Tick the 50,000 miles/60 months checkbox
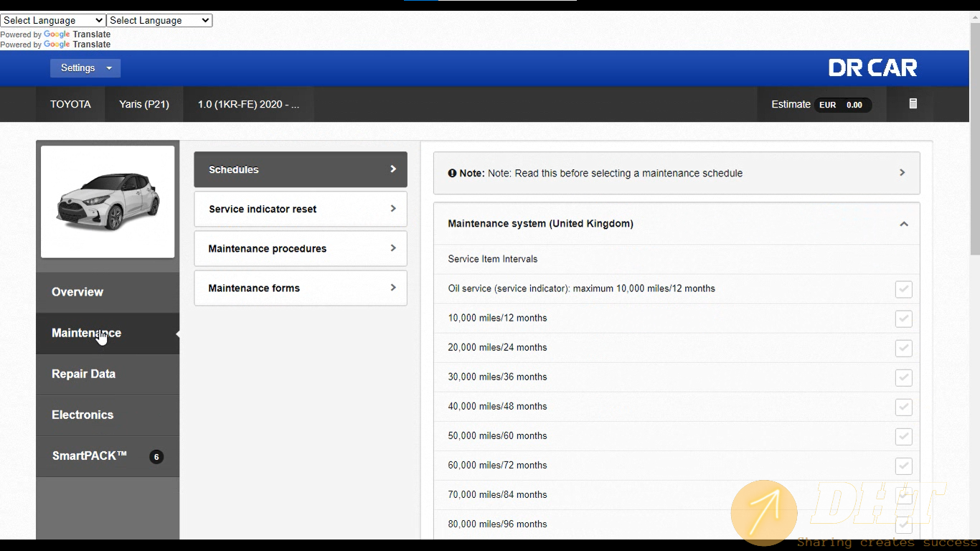This screenshot has height=551, width=980. coord(903,436)
